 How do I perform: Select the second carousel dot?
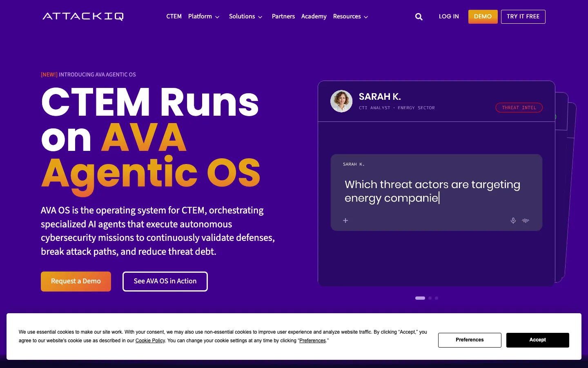[x=430, y=298]
